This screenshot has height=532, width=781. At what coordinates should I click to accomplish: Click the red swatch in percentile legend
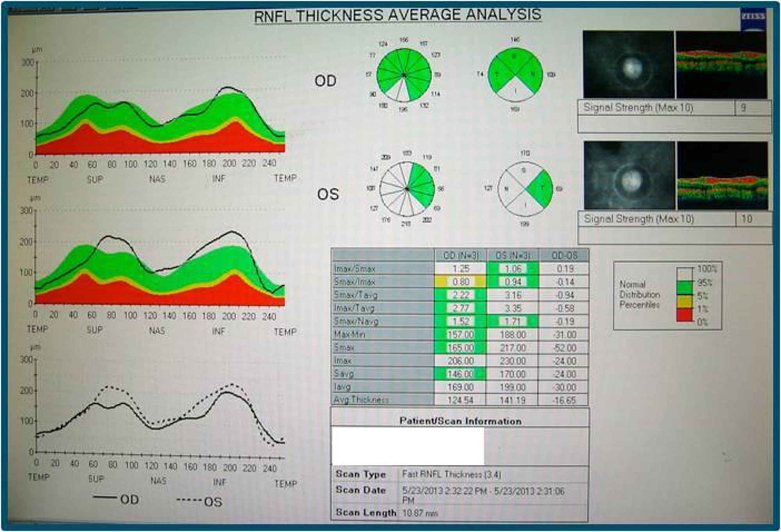click(x=684, y=315)
